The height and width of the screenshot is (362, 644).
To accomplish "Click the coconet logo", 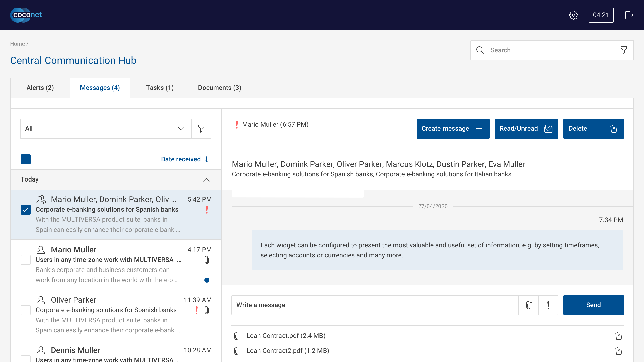I will point(26,15).
